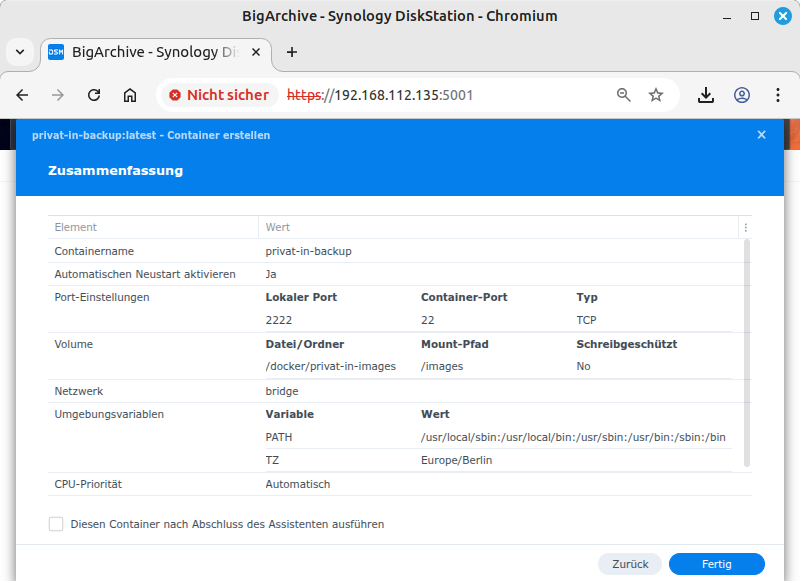Click the summary table vertical scrollbar
800x581 pixels.
pyautogui.click(x=747, y=350)
